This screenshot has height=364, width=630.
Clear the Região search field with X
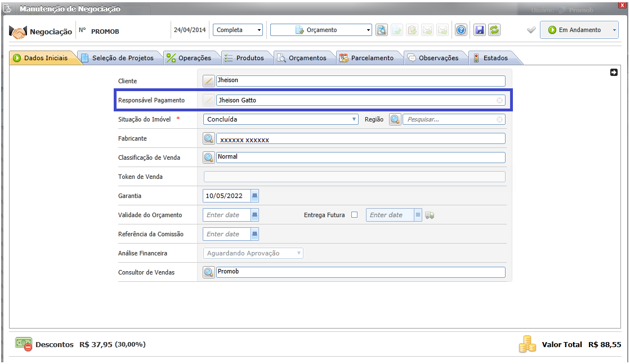coord(499,120)
